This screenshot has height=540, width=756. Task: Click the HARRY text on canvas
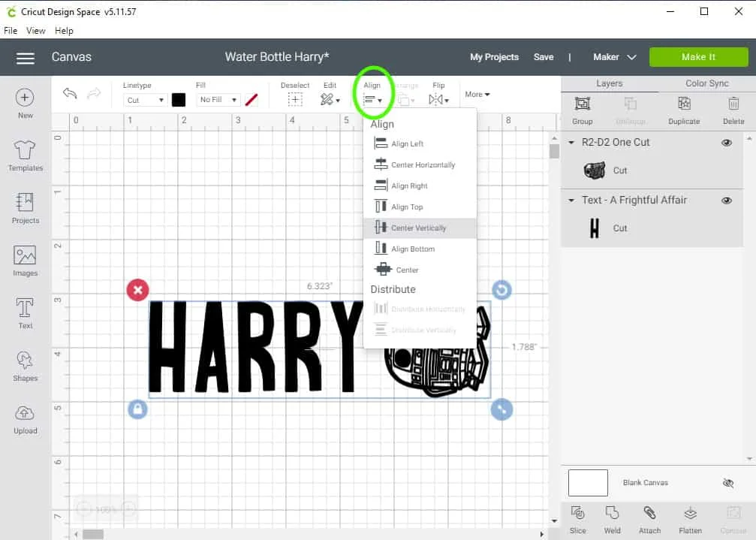(256, 346)
